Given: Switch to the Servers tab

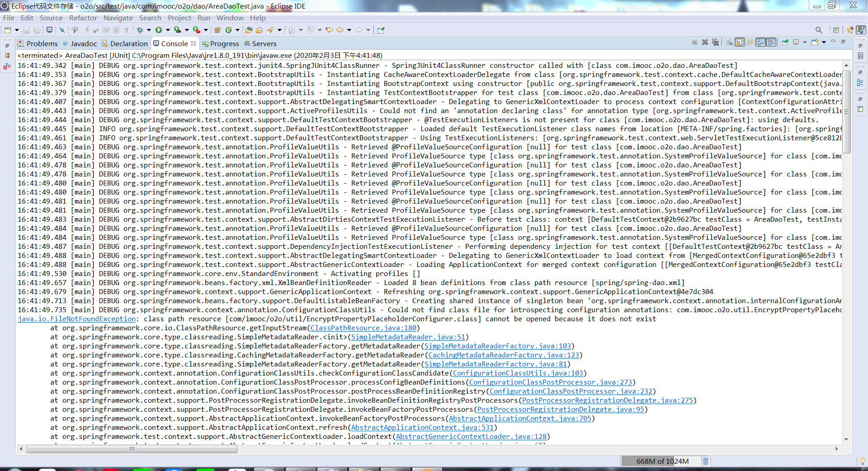Looking at the screenshot, I should tap(260, 43).
